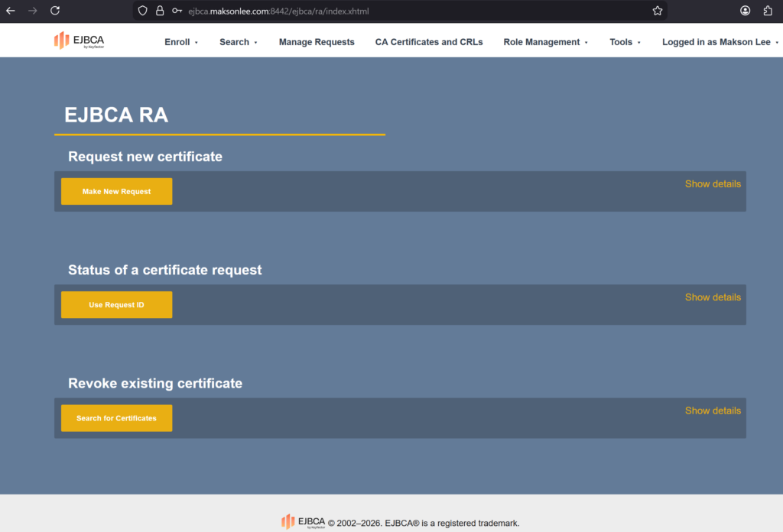Bookmark page with the star icon

pos(657,11)
